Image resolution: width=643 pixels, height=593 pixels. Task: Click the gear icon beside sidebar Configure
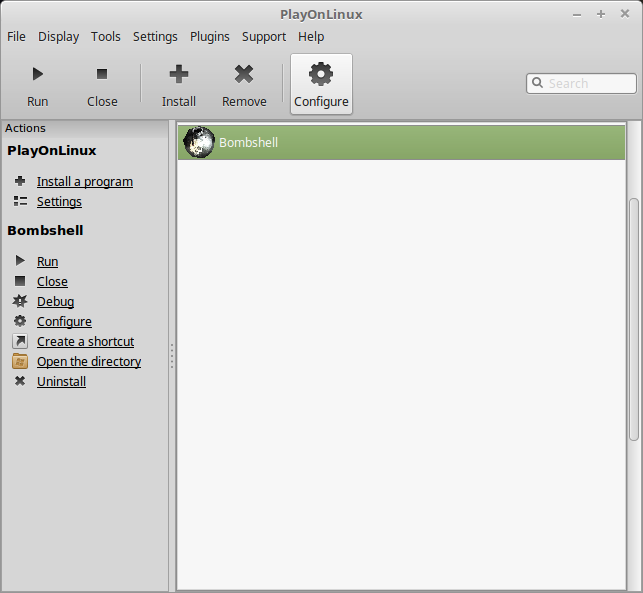pyautogui.click(x=20, y=321)
